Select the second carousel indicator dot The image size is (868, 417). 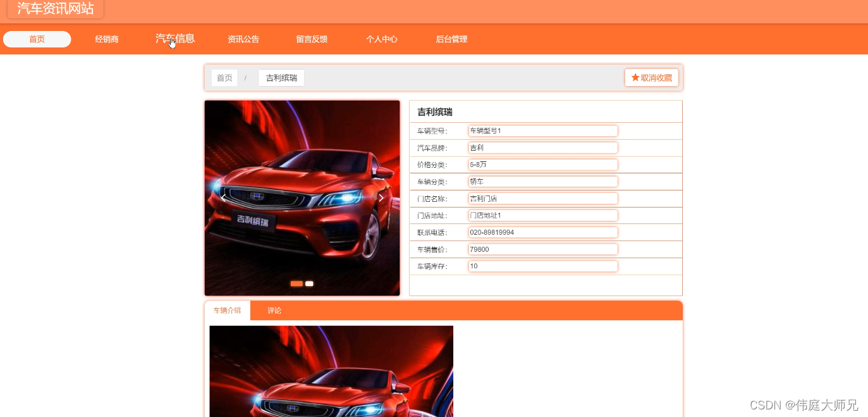(309, 283)
